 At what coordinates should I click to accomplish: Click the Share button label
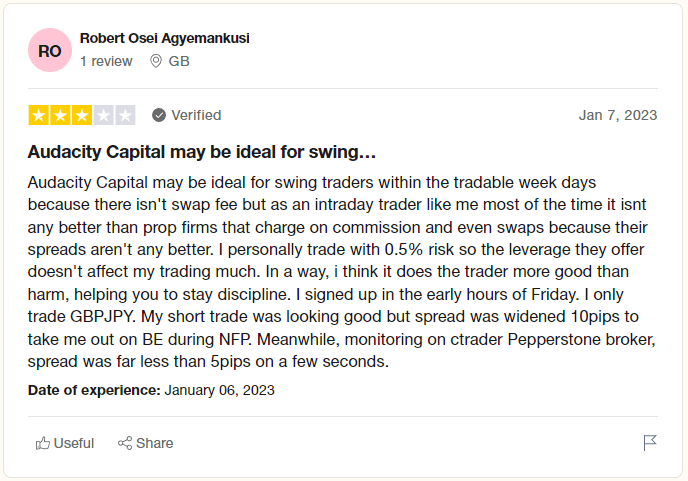pyautogui.click(x=154, y=443)
